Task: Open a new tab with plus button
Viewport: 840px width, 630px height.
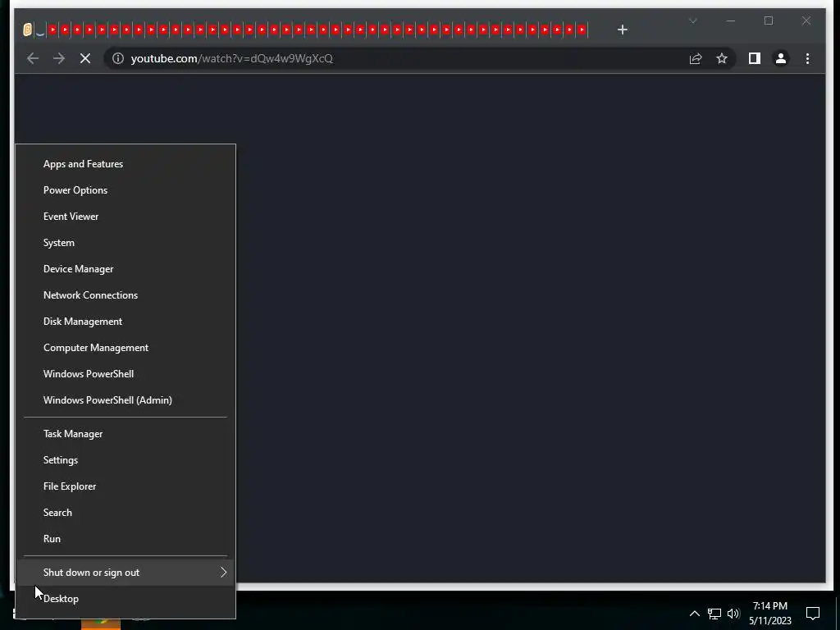Action: 622,30
